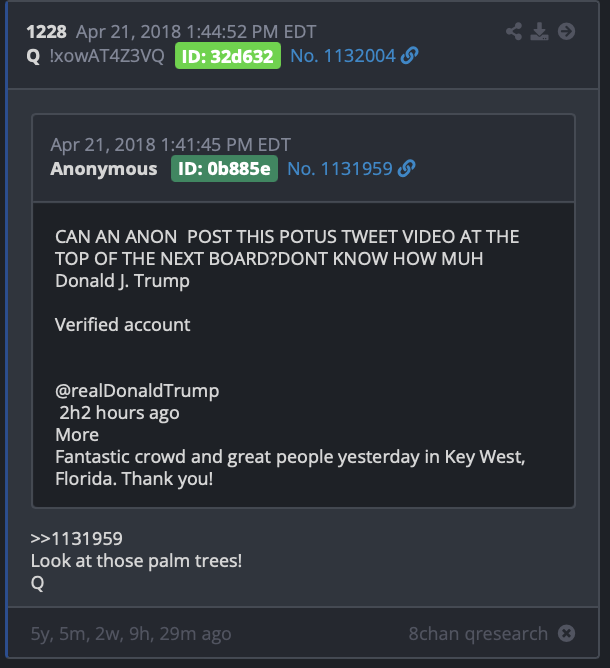Viewport: 610px width, 668px height.
Task: Download post 1228 using the download icon
Action: pos(539,32)
